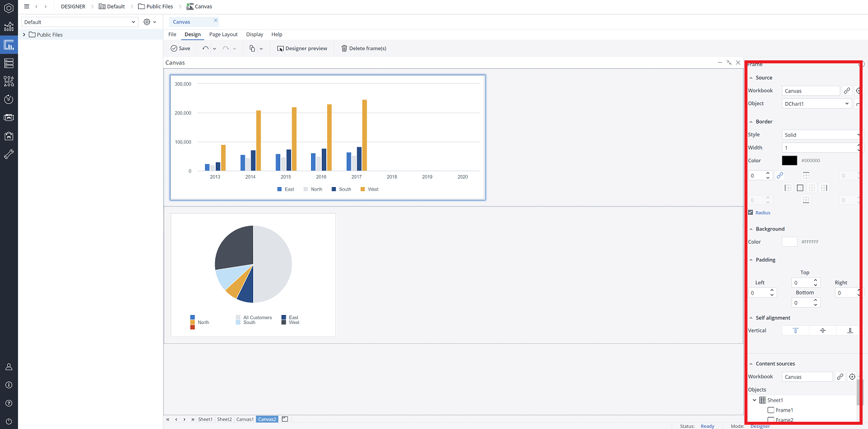
Task: Open the briefcase icon in the sidebar
Action: (x=8, y=136)
